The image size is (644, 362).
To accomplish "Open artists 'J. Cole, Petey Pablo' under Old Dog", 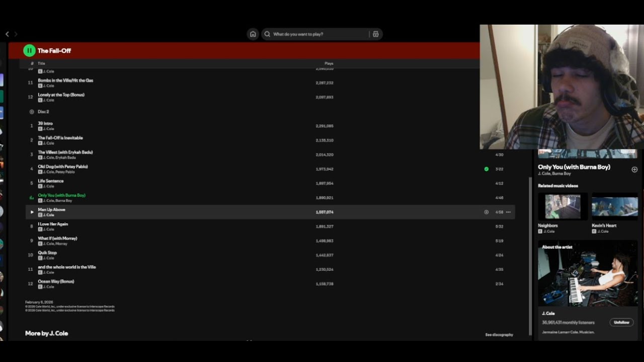I will [59, 172].
